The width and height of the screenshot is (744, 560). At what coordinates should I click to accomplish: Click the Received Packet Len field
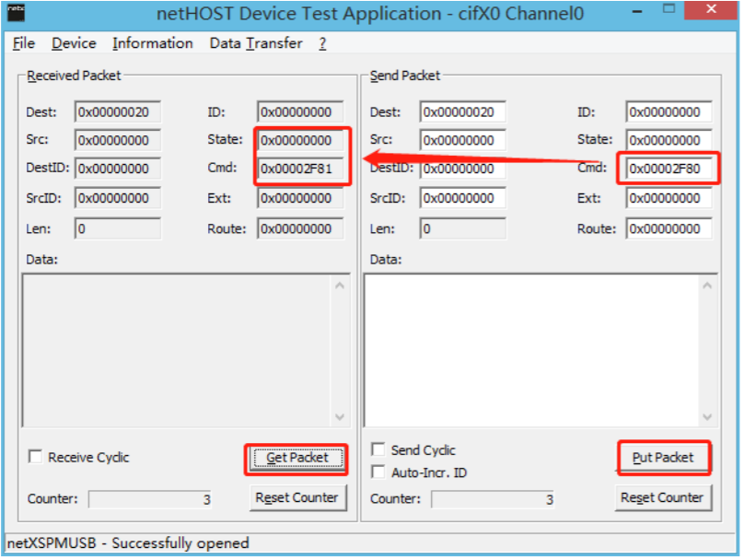pos(118,228)
